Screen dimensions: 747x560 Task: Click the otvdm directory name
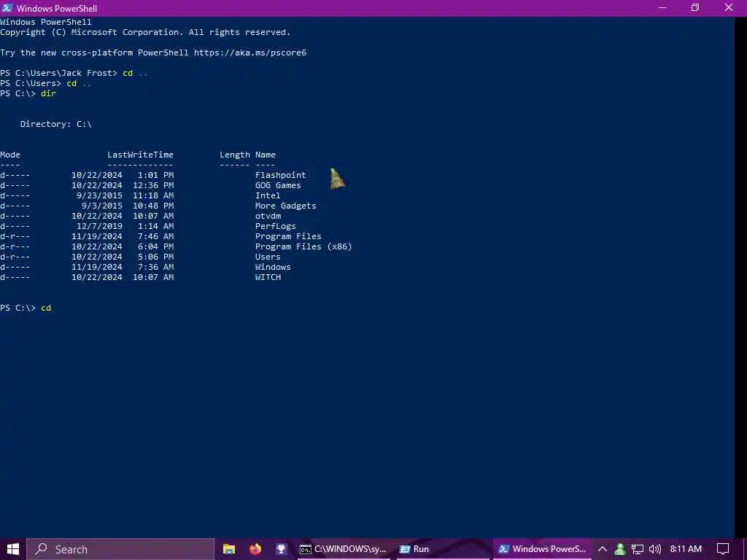click(268, 216)
